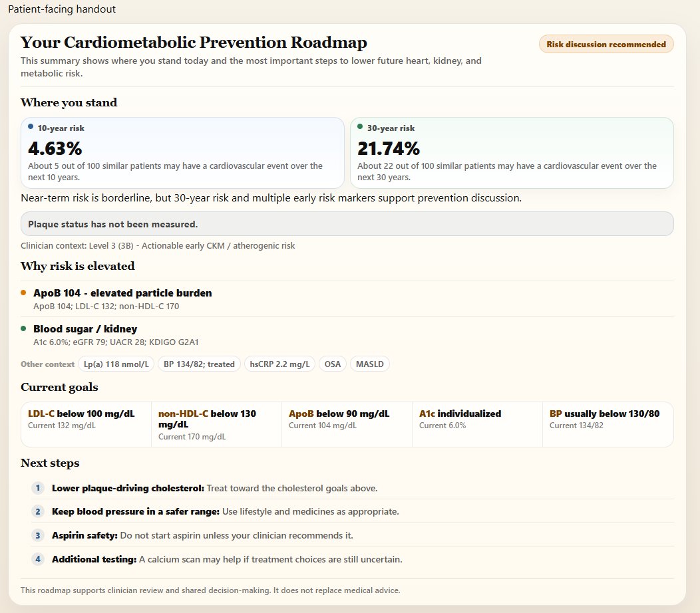
Task: Select the step 2 number badge
Action: pos(38,511)
